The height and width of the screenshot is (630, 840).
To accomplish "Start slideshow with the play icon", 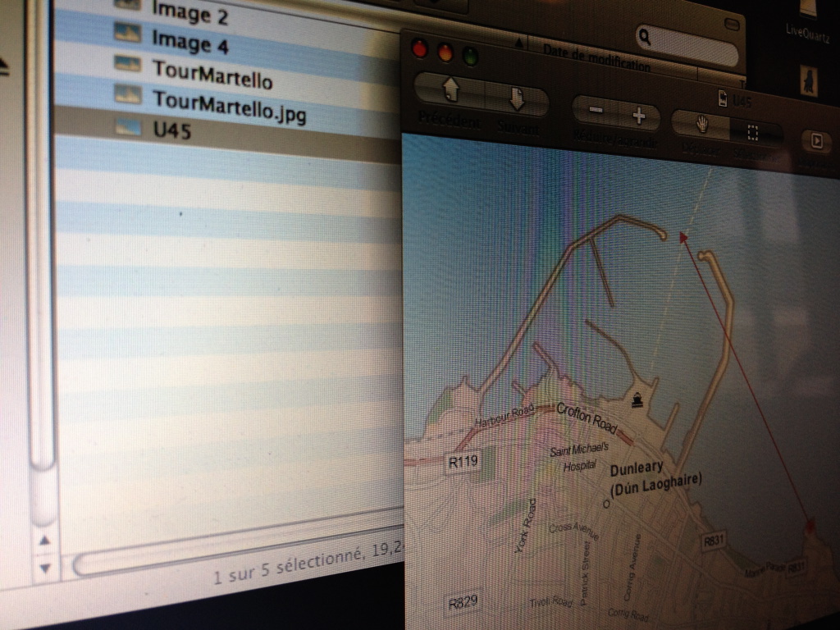I will point(817,141).
